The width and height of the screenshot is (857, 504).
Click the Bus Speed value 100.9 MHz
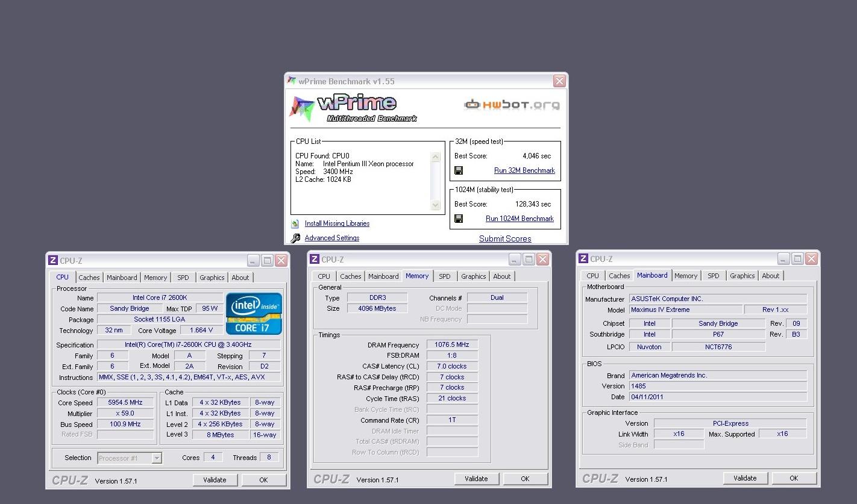click(x=125, y=425)
